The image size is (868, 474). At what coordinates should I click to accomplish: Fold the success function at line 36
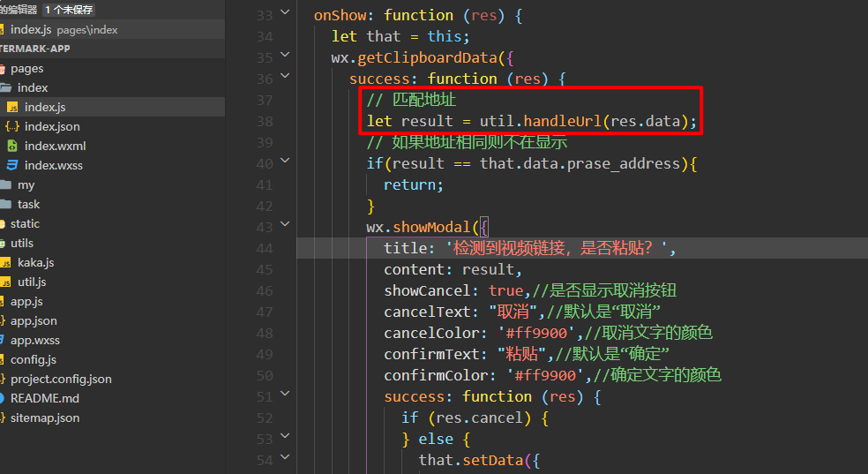tap(285, 75)
